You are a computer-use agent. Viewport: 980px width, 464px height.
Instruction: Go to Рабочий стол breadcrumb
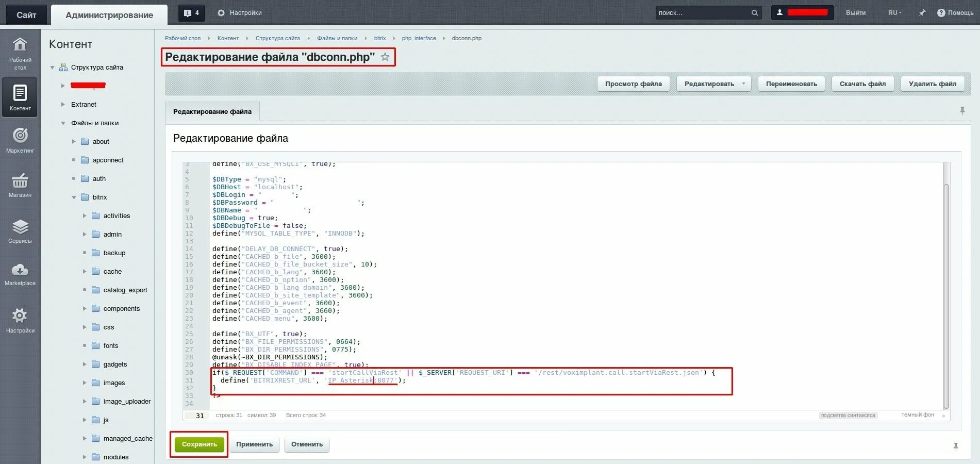[182, 38]
